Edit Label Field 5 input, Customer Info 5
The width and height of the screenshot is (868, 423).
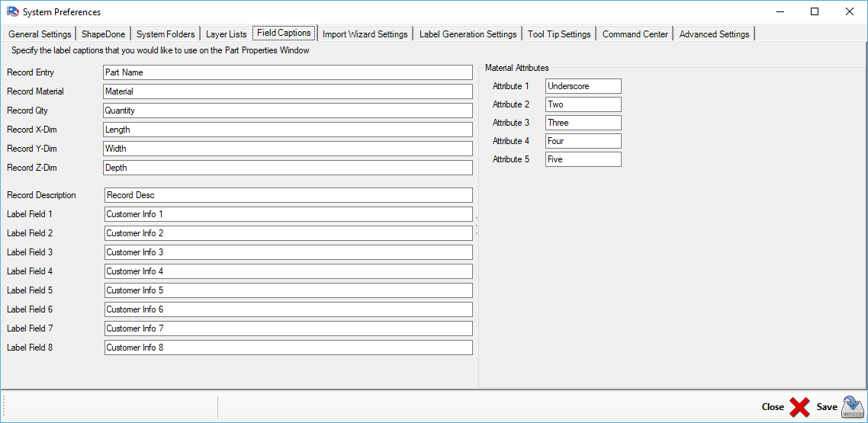coord(288,290)
